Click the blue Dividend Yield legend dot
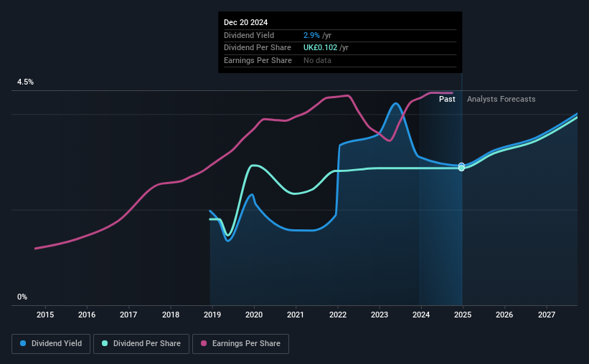The image size is (589, 364). (23, 343)
